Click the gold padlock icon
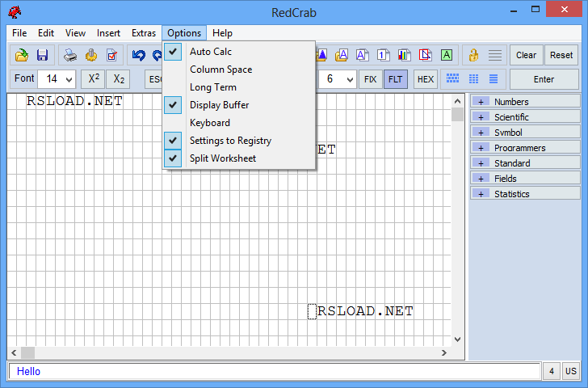The height and width of the screenshot is (388, 588). coord(473,55)
